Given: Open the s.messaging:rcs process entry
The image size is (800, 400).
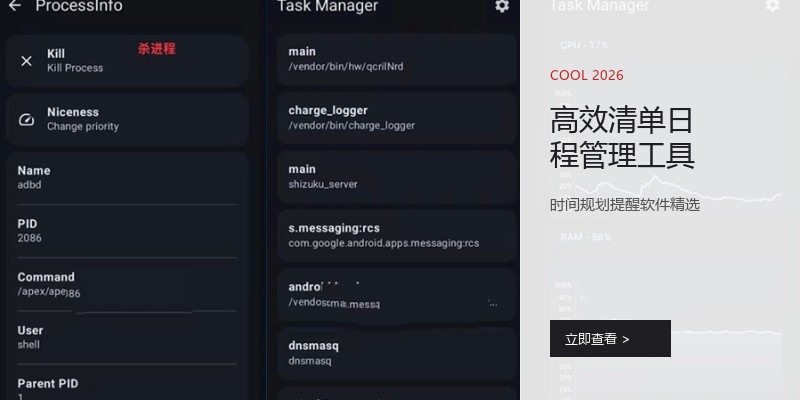Looking at the screenshot, I should [x=397, y=236].
